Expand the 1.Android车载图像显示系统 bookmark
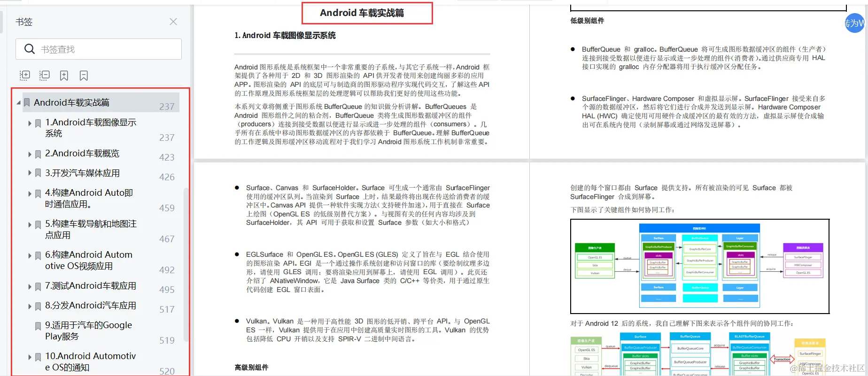Screen dimensions: 868x376 tap(30, 123)
